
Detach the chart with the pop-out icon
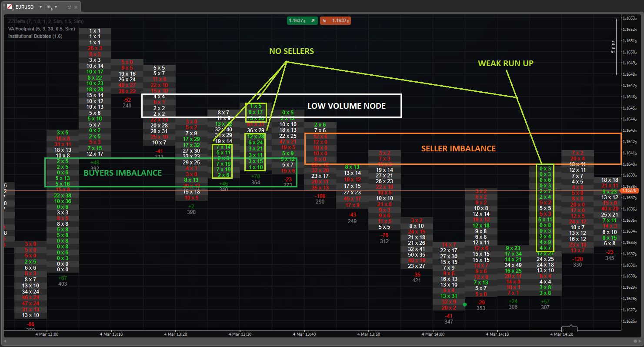[x=70, y=7]
